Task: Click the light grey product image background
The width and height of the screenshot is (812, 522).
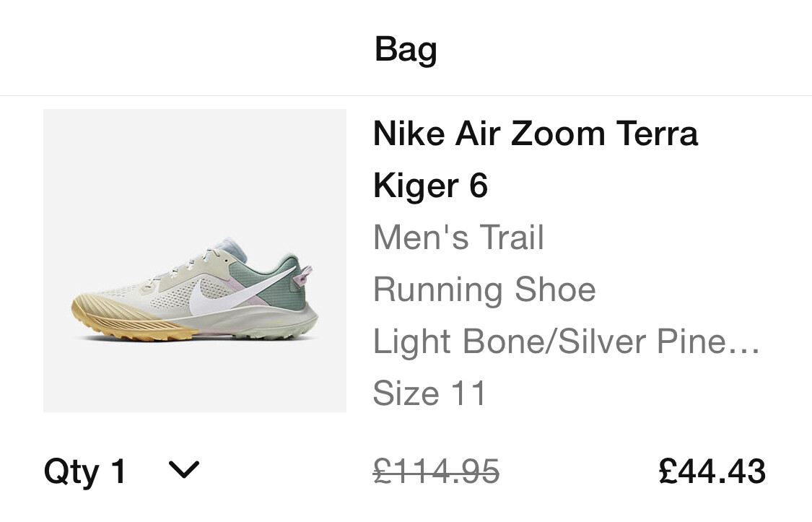Action: [x=195, y=166]
